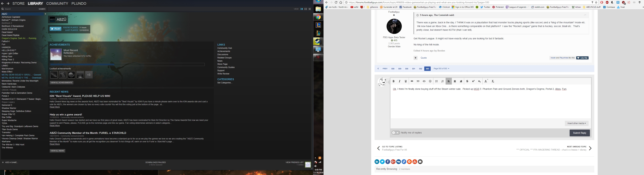644x175 pixels.
Task: Play ABZÛ
Action: point(55,29)
